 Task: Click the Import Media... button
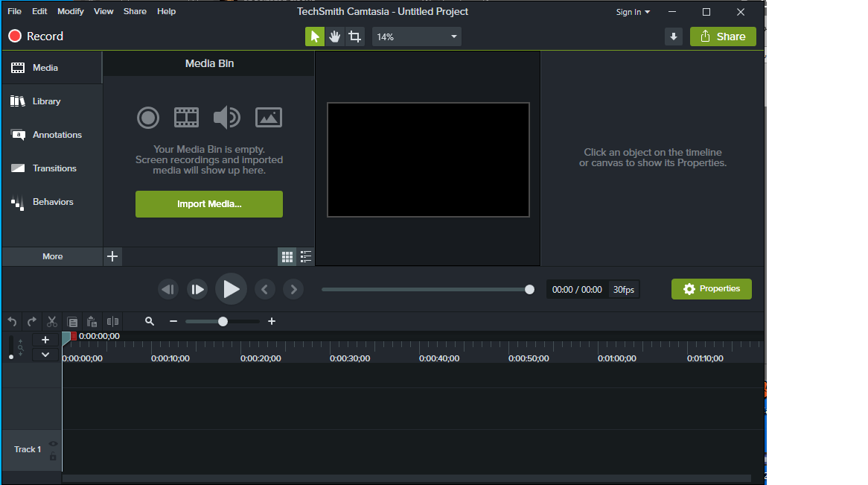click(208, 204)
